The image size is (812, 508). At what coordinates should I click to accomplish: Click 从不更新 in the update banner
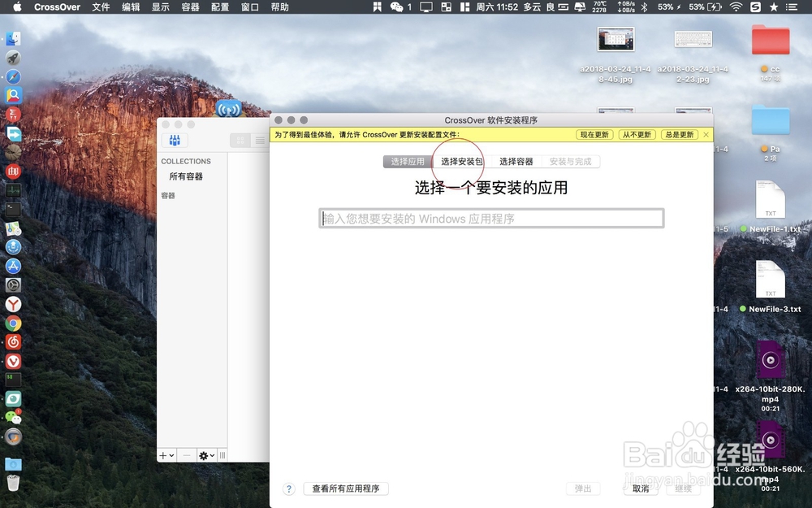point(637,135)
